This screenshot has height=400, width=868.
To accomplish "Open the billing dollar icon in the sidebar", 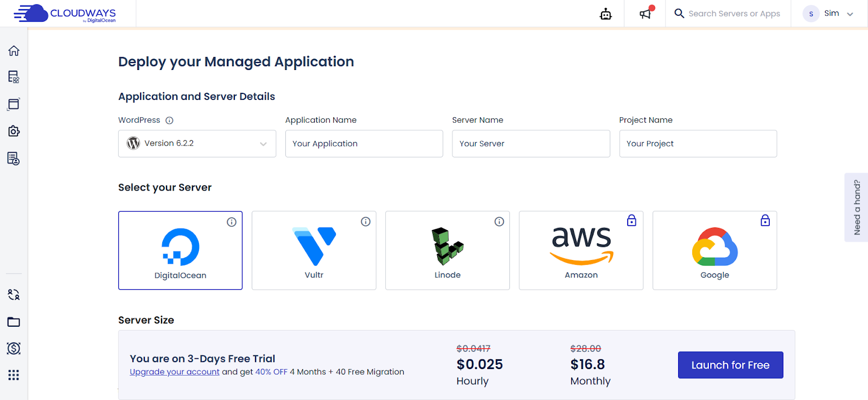I will point(14,348).
